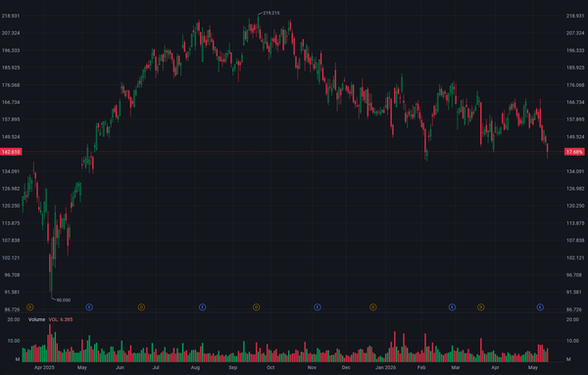Viewport: 588px width, 375px height.
Task: Click the 20.00 volume label on the left scale
Action: (x=14, y=319)
